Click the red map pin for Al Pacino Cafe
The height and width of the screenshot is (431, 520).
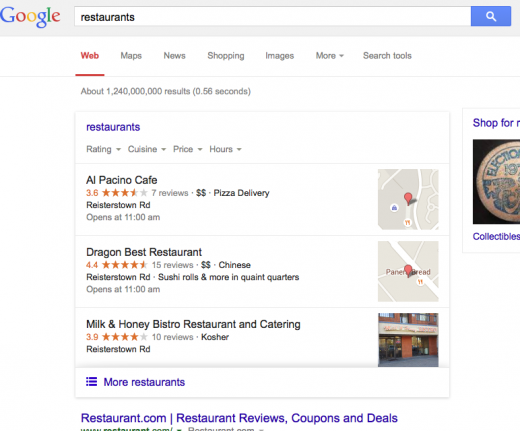pos(408,198)
